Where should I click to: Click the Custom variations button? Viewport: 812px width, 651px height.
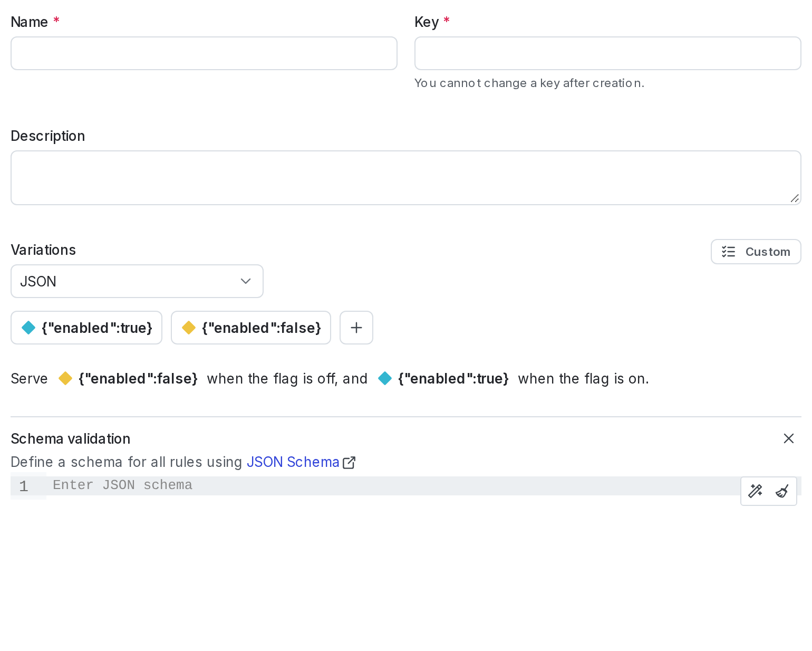point(756,252)
